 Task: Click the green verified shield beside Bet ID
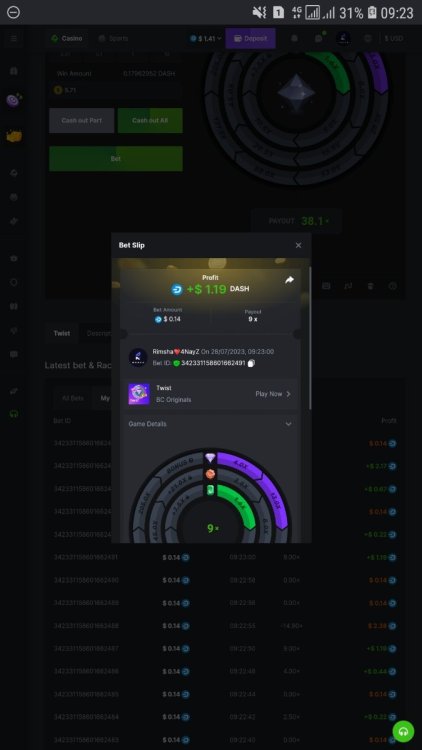[176, 363]
